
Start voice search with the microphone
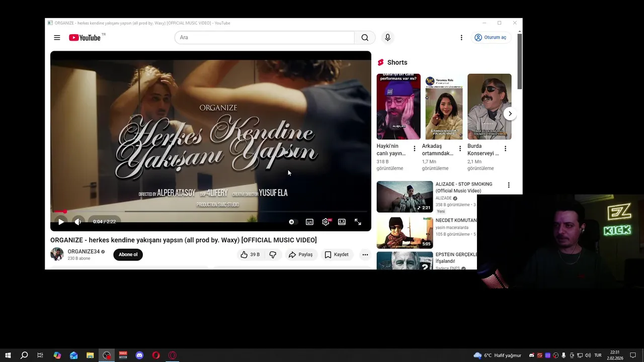click(x=387, y=38)
